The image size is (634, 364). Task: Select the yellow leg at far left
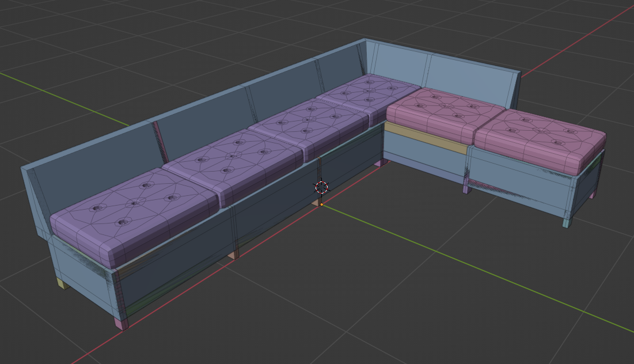[63, 283]
